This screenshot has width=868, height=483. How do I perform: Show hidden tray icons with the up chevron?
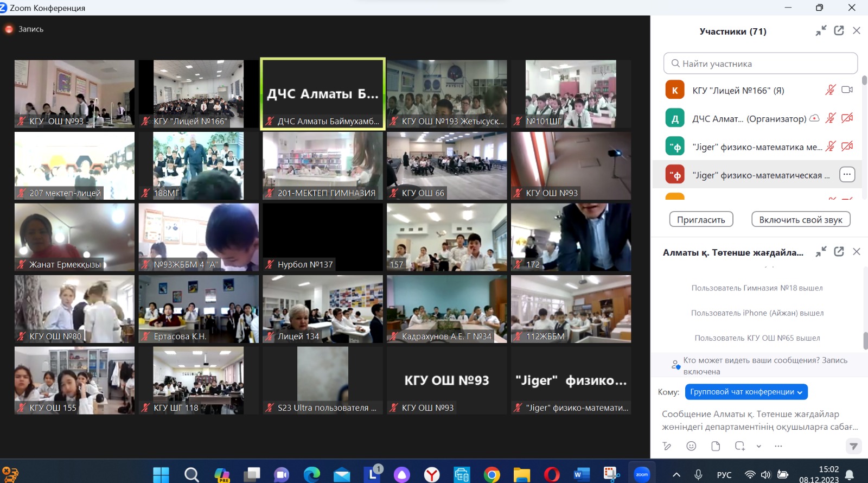coord(676,475)
